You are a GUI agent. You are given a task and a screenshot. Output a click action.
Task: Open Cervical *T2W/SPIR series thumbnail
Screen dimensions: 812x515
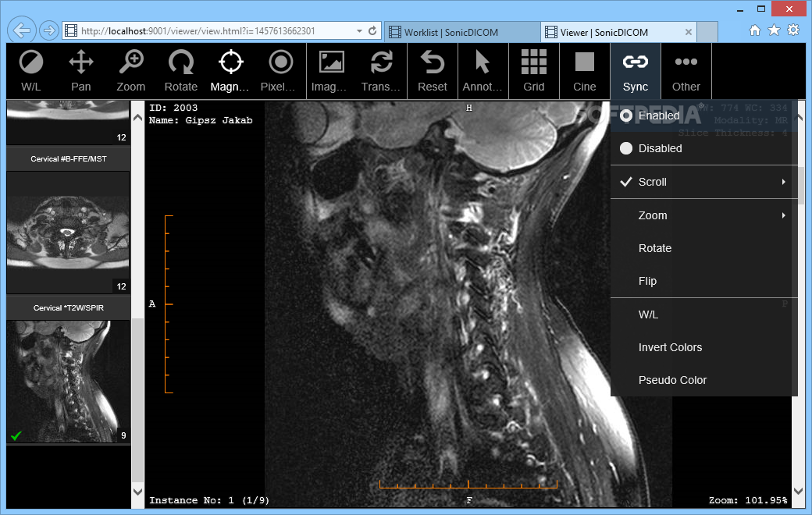click(68, 382)
